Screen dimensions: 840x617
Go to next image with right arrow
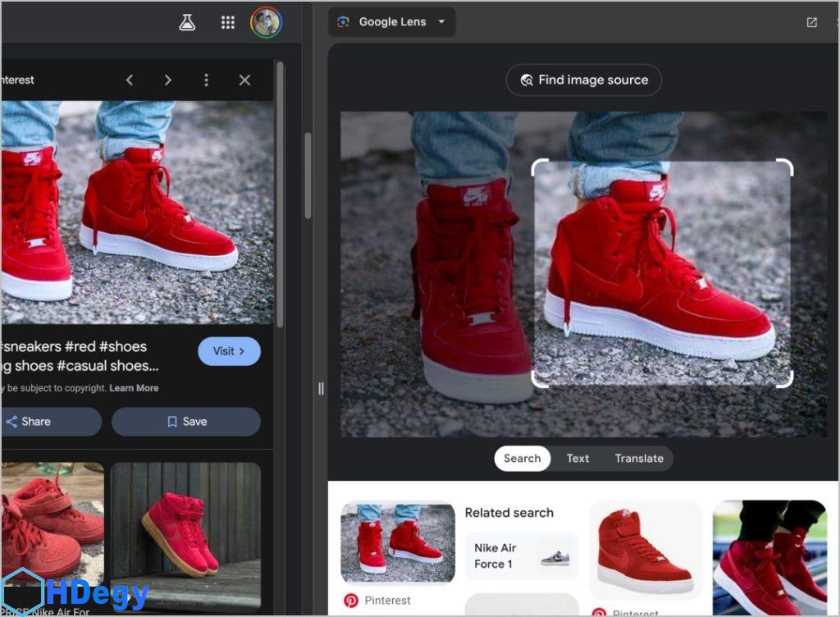pyautogui.click(x=167, y=80)
